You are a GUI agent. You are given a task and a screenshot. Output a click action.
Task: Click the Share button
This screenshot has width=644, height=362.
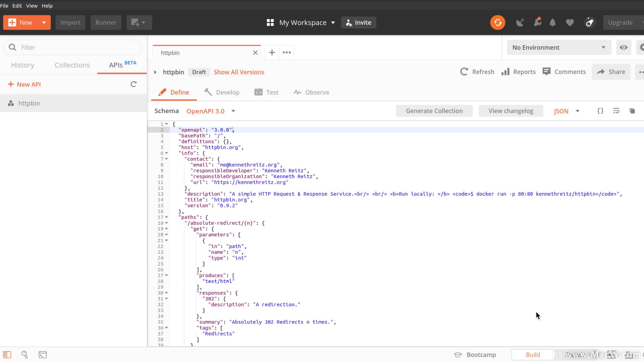coord(611,72)
